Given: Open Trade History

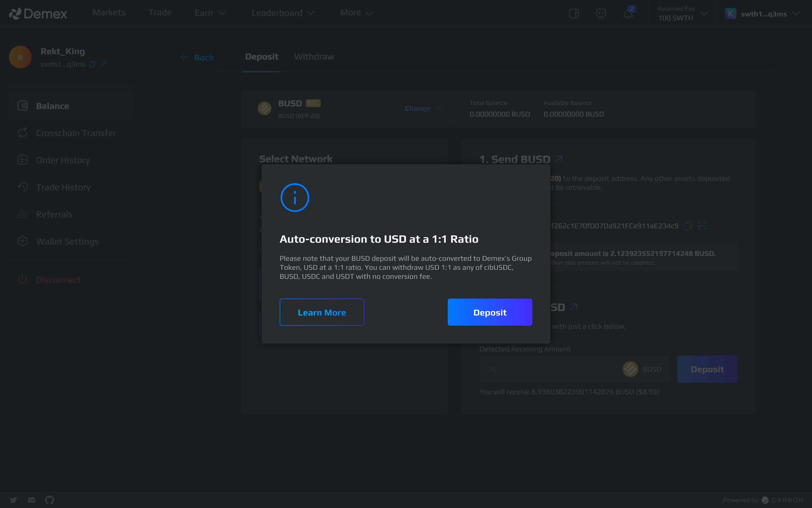Looking at the screenshot, I should pyautogui.click(x=71, y=187).
